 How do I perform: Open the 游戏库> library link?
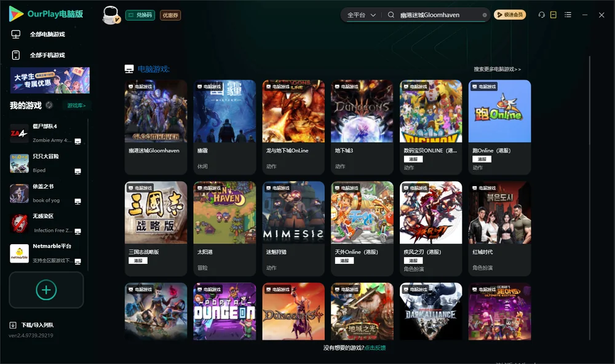pos(76,106)
